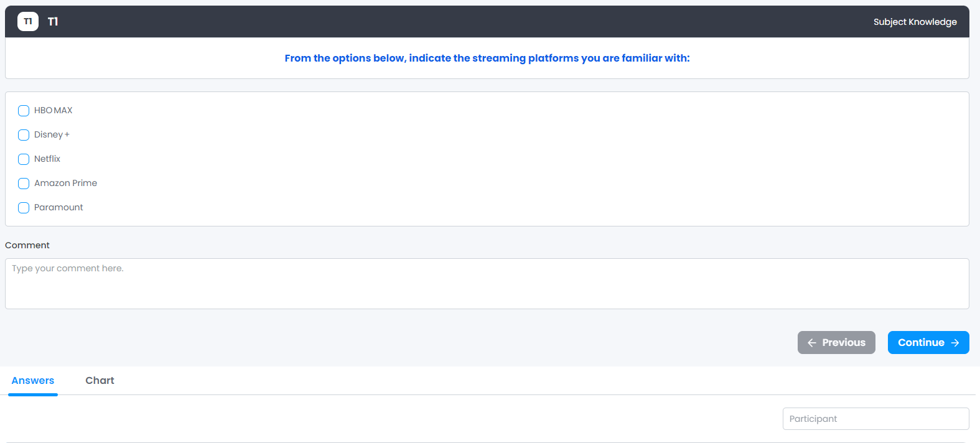The height and width of the screenshot is (443, 980).
Task: Click the T1 badge icon in header
Action: click(x=28, y=22)
